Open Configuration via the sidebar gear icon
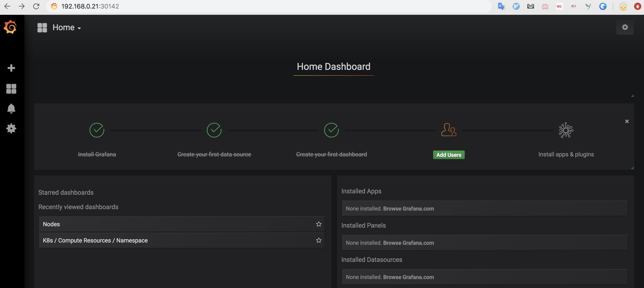This screenshot has height=288, width=644. pos(11,128)
